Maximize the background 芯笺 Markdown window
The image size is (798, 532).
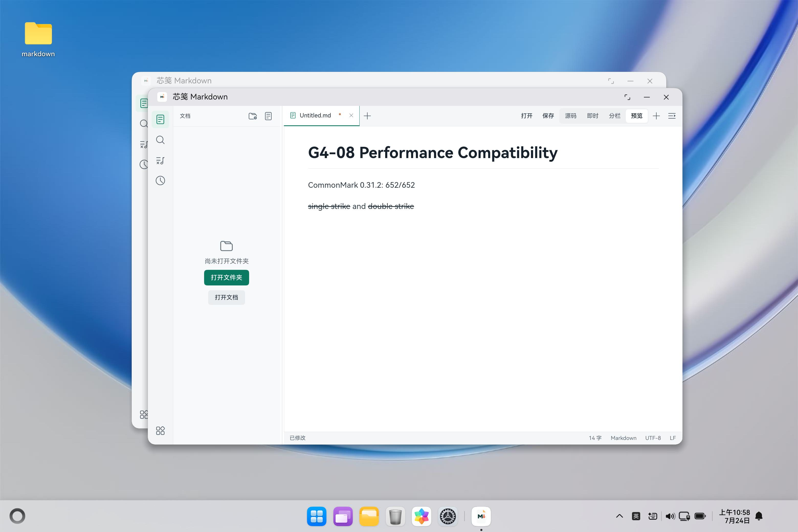point(611,81)
